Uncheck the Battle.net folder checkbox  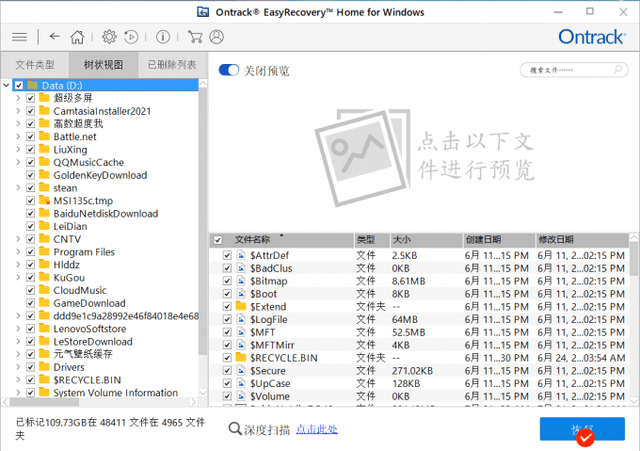click(31, 137)
